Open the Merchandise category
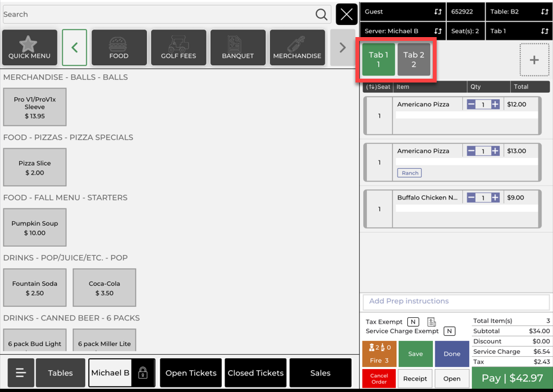Screen dimensions: 553x392 tap(297, 48)
